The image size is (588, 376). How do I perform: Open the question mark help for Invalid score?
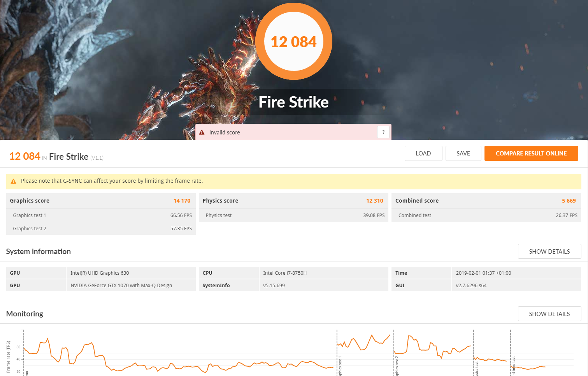pos(383,132)
